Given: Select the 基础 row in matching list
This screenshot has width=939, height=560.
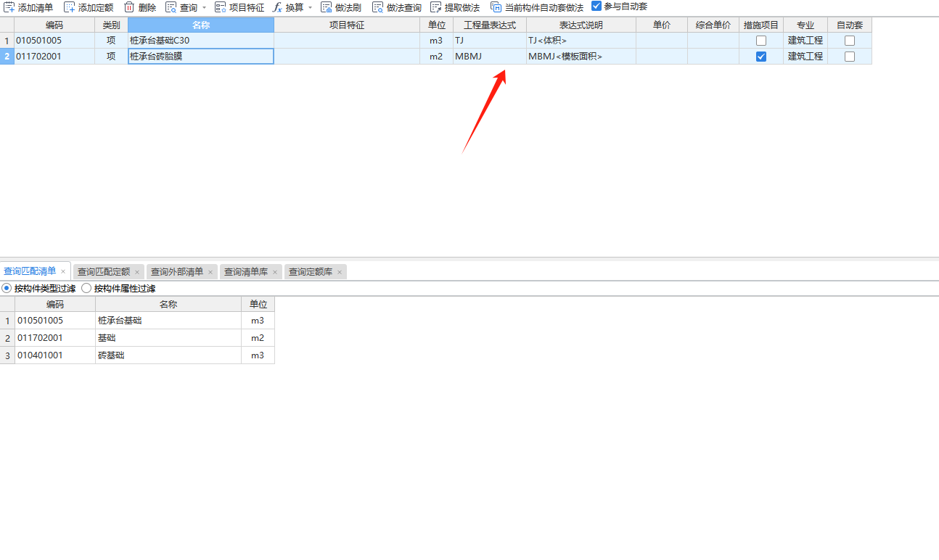Looking at the screenshot, I should point(137,338).
